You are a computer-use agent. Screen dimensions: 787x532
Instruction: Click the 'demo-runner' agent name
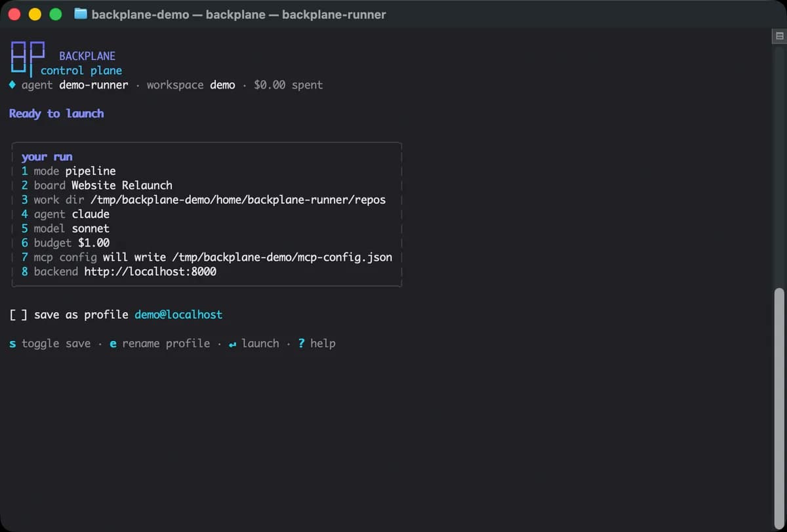[94, 85]
